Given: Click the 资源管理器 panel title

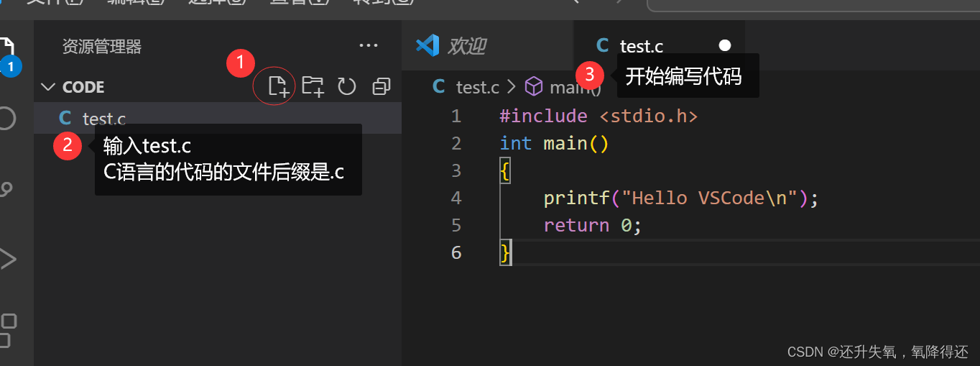Looking at the screenshot, I should (x=102, y=47).
